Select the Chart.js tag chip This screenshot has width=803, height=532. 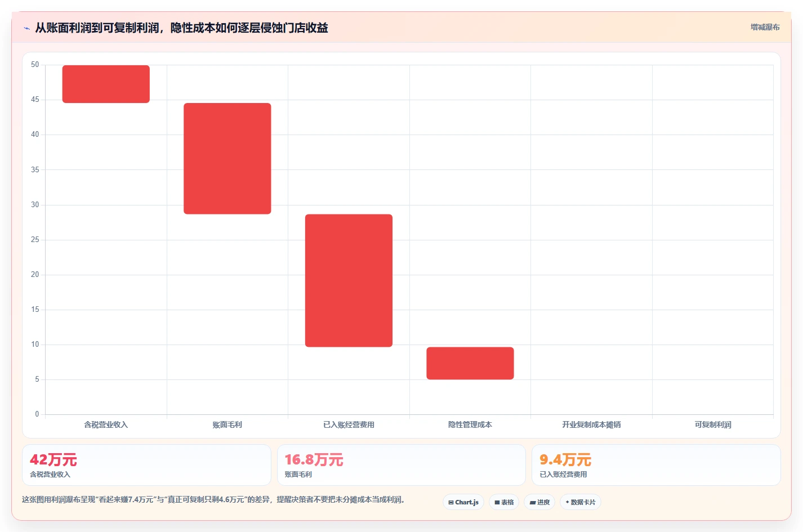click(x=463, y=502)
